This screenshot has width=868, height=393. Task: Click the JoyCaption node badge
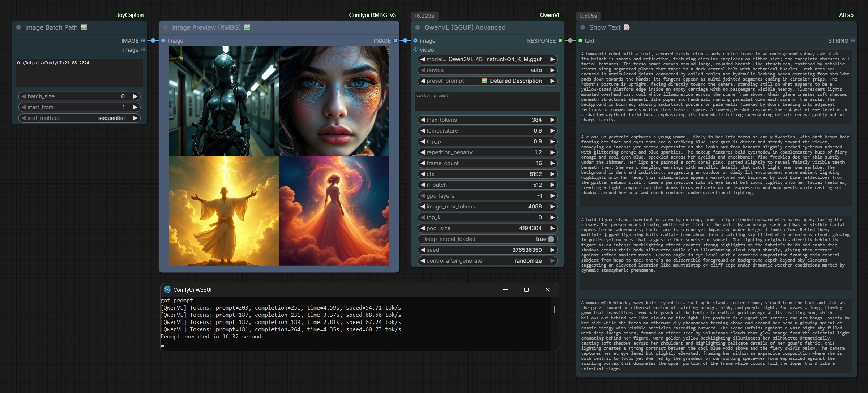click(130, 15)
